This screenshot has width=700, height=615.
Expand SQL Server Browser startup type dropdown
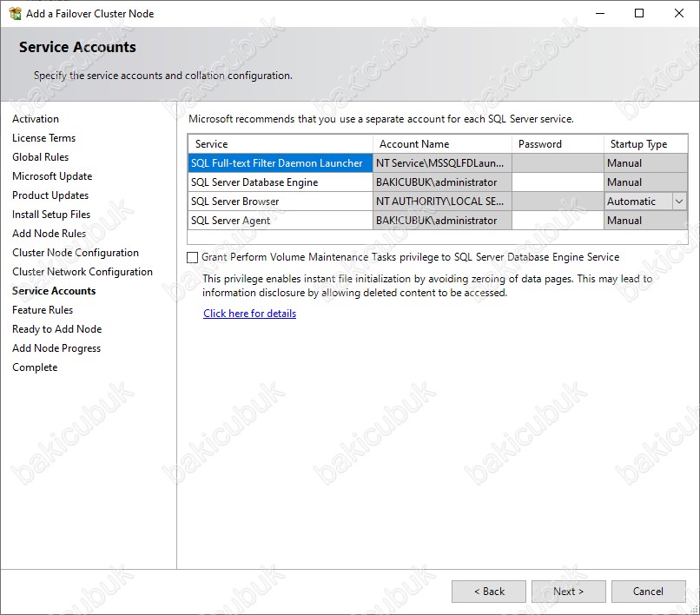click(679, 202)
